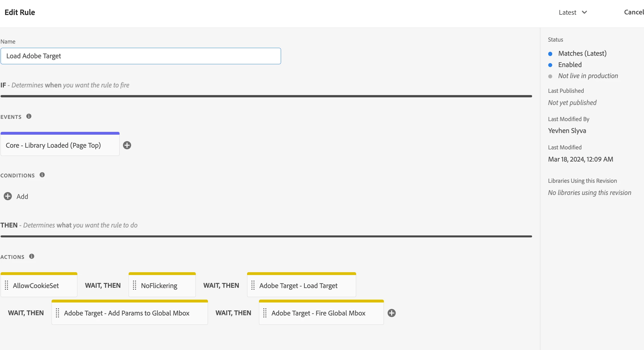Open the Adobe Target - Fire Global Mbox action

coord(318,313)
